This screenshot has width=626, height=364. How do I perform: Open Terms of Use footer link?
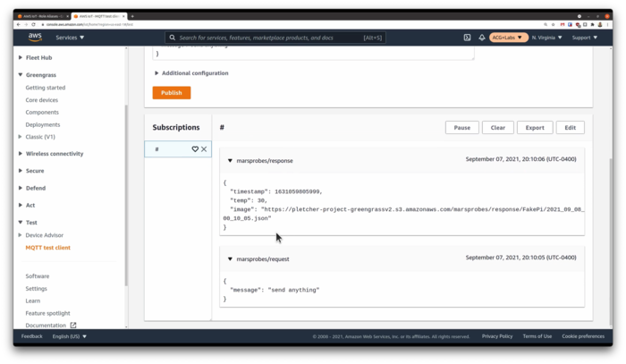click(537, 336)
